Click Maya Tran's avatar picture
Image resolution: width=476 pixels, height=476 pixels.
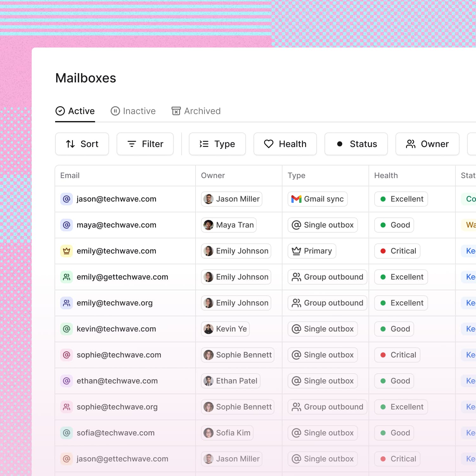point(208,225)
